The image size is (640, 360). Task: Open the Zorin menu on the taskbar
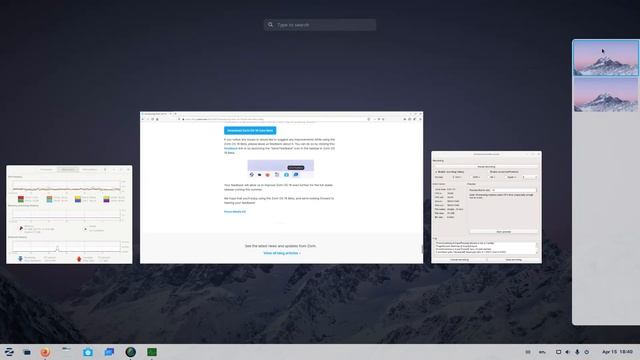(x=9, y=352)
